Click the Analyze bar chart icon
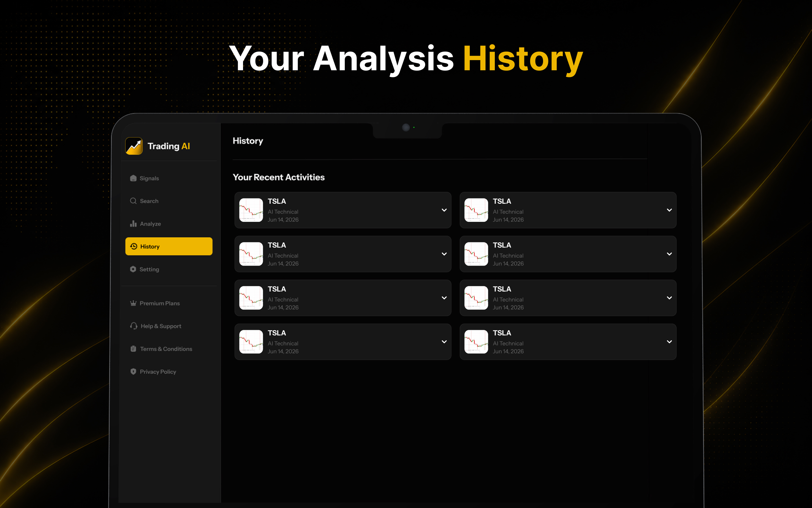This screenshot has height=508, width=812. [133, 224]
